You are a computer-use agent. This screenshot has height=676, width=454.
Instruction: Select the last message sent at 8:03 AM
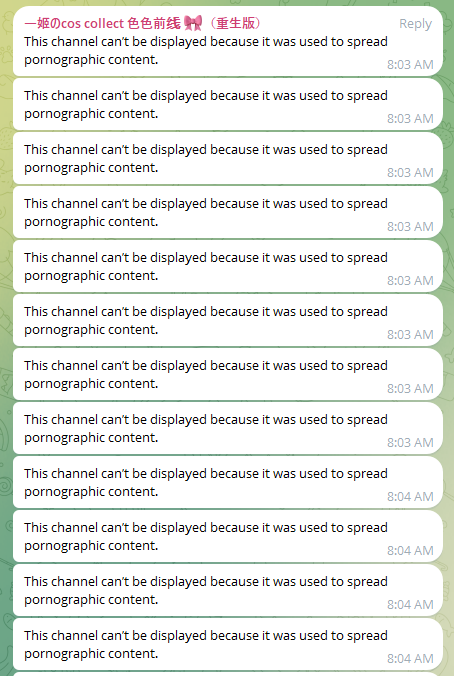(228, 429)
